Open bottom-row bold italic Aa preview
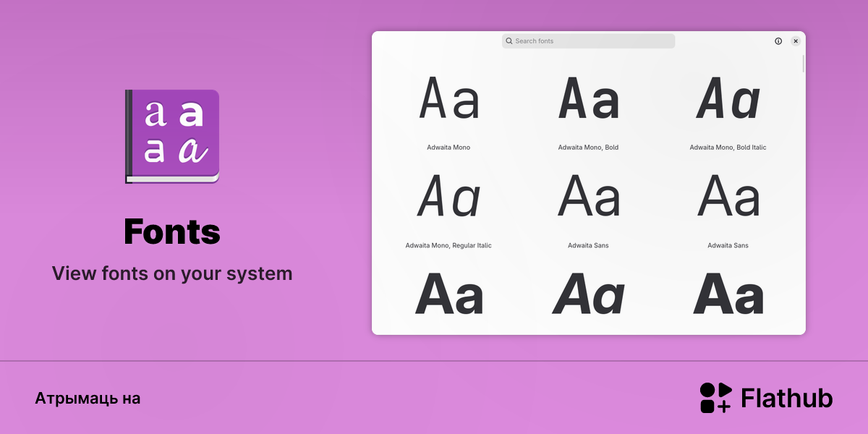The image size is (868, 434). point(588,294)
